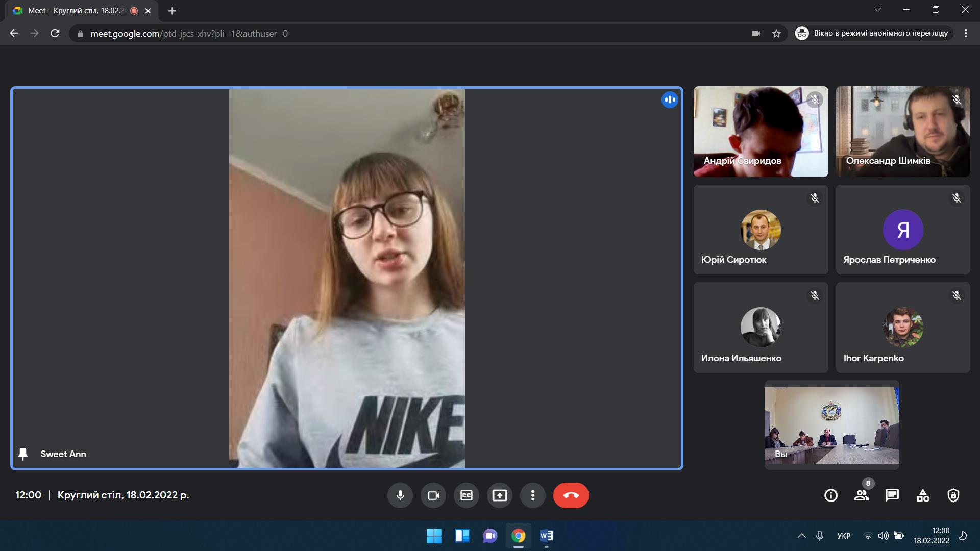
Task: Click Олександр Шимків video tile
Action: (902, 132)
